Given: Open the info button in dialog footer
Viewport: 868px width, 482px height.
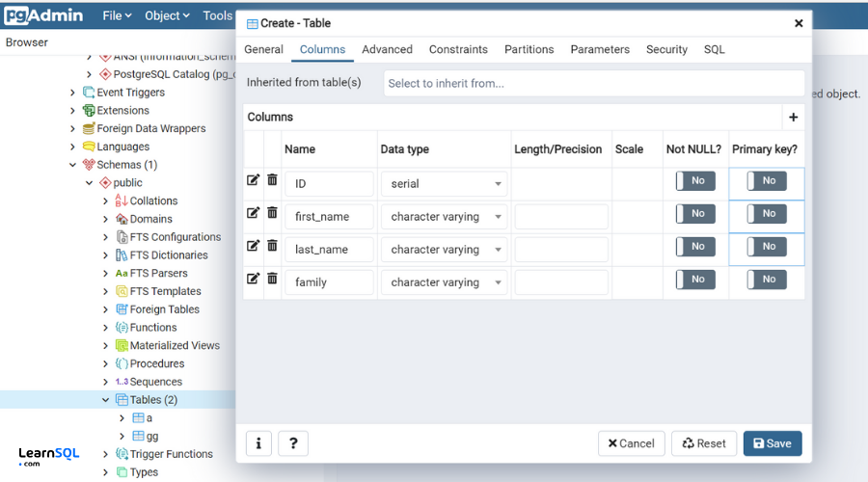Looking at the screenshot, I should (258, 443).
